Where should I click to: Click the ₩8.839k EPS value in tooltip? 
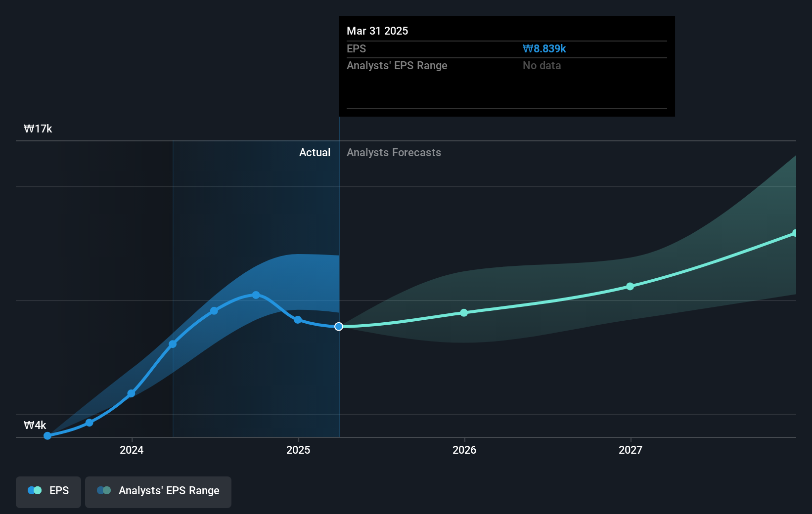coord(544,49)
